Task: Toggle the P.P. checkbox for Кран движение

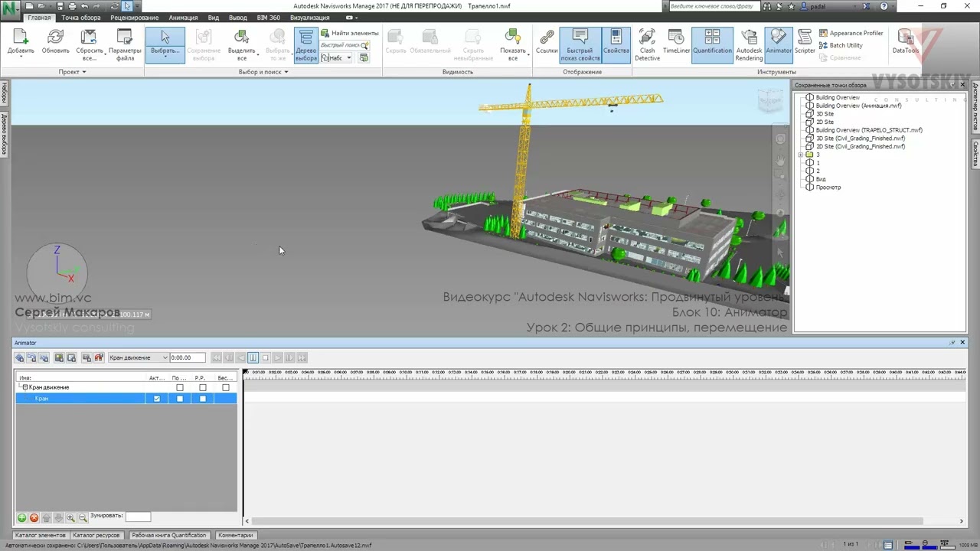Action: (x=203, y=387)
